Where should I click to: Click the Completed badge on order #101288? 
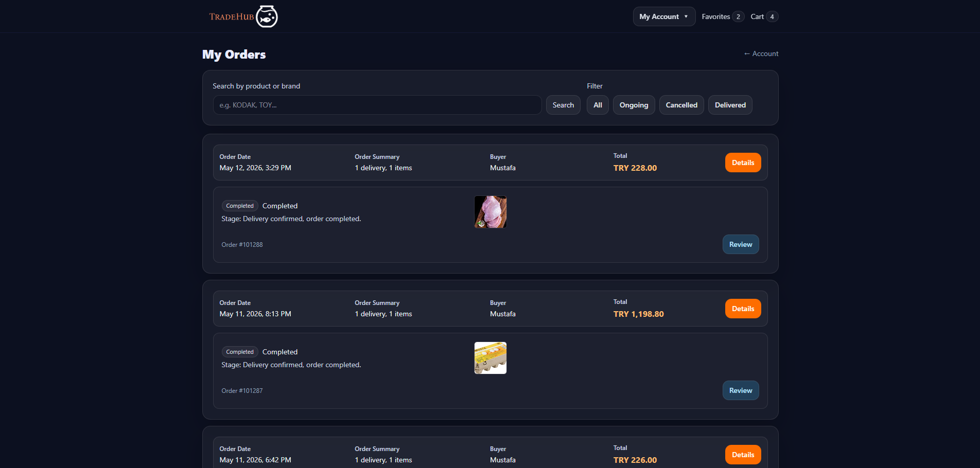(240, 206)
